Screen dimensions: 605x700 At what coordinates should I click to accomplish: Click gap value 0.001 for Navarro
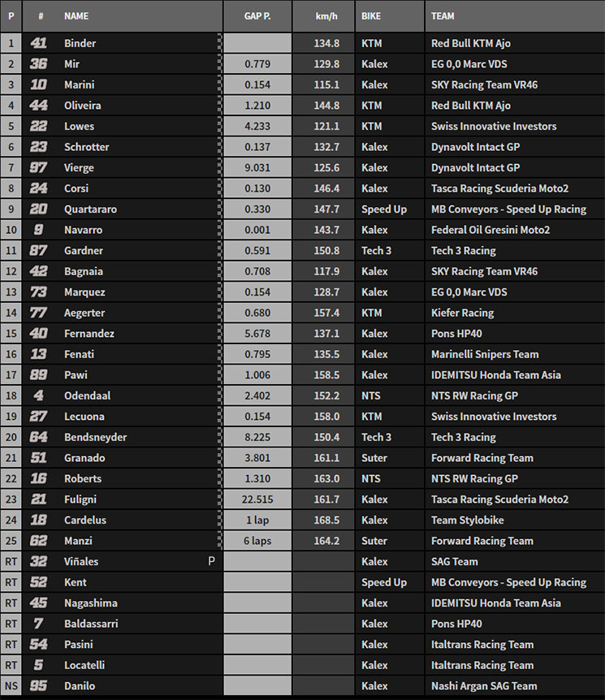[x=257, y=230]
